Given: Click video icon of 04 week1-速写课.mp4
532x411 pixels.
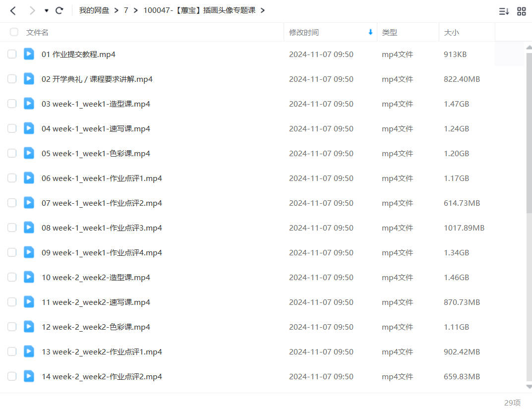Looking at the screenshot, I should pyautogui.click(x=29, y=128).
